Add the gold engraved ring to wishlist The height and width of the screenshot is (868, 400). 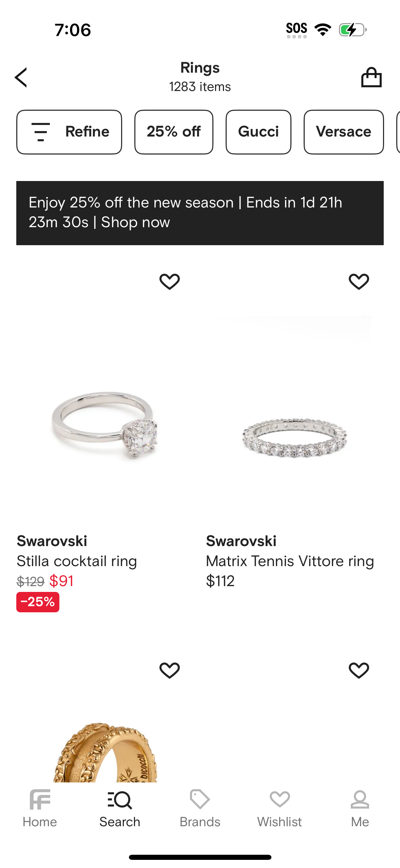point(170,670)
